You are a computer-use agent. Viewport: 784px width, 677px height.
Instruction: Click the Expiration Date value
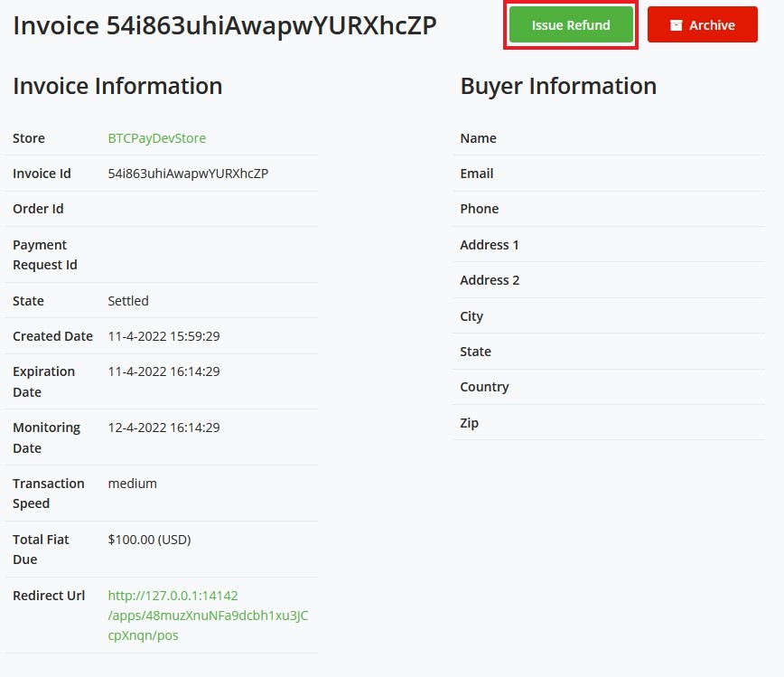click(163, 371)
